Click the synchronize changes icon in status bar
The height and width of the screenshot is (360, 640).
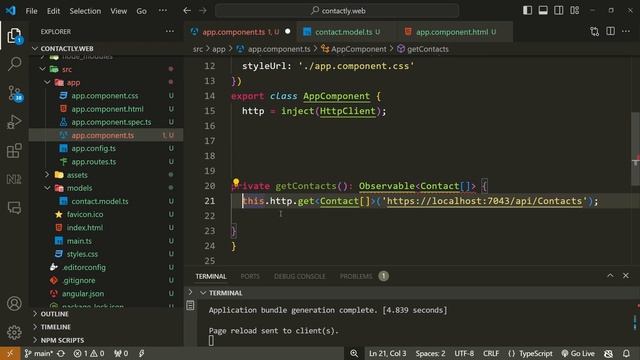pyautogui.click(x=61, y=353)
